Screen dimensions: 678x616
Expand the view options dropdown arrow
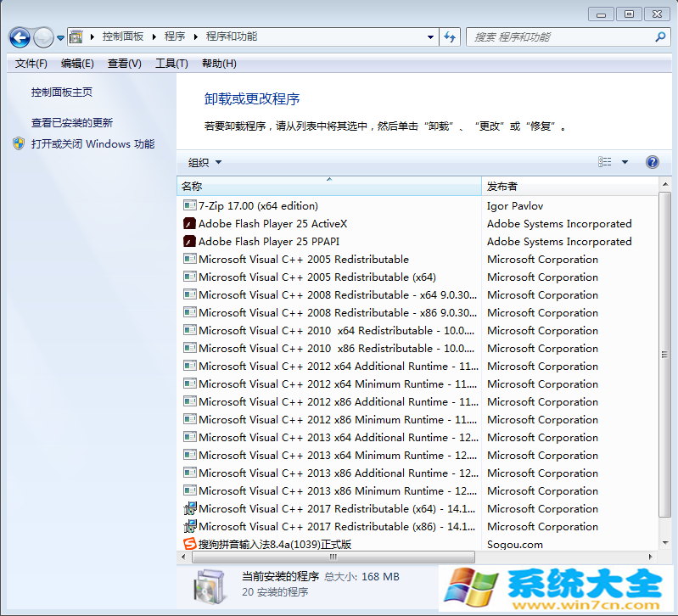tap(625, 162)
